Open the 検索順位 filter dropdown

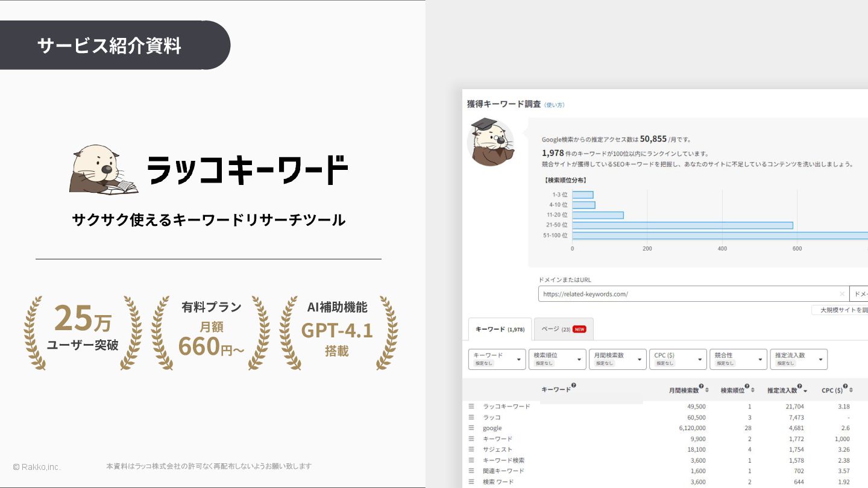click(558, 359)
